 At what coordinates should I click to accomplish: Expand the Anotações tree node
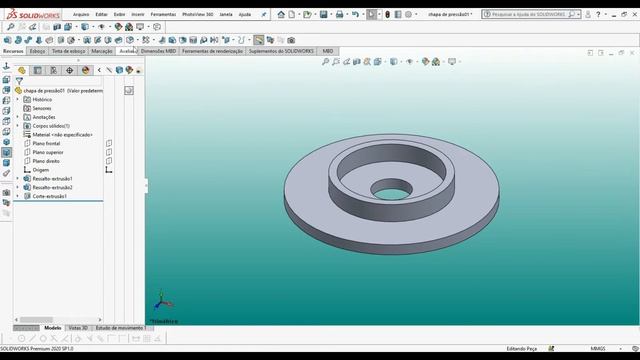pyautogui.click(x=18, y=117)
